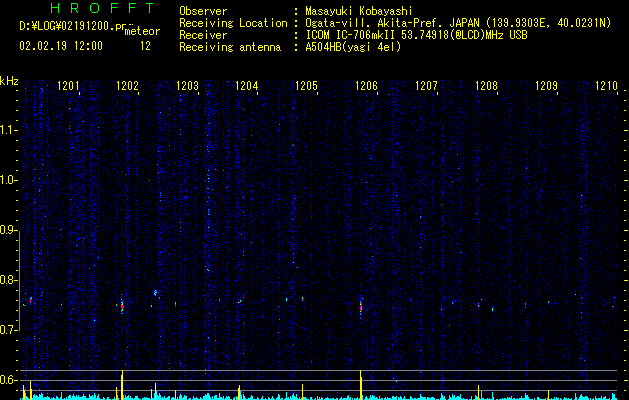Click the Receiving Location label
The image size is (629, 400).
pos(233,23)
